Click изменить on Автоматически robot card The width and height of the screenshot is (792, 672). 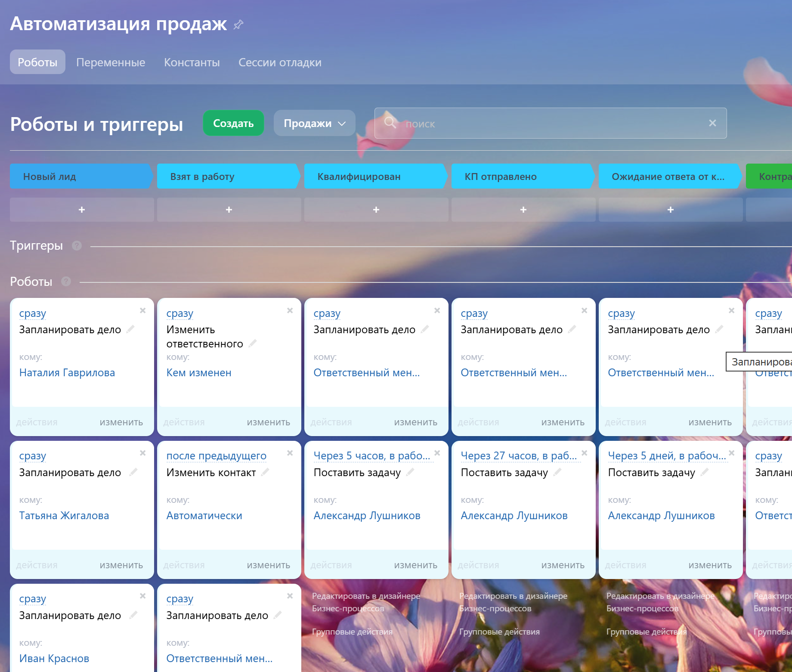click(x=268, y=565)
